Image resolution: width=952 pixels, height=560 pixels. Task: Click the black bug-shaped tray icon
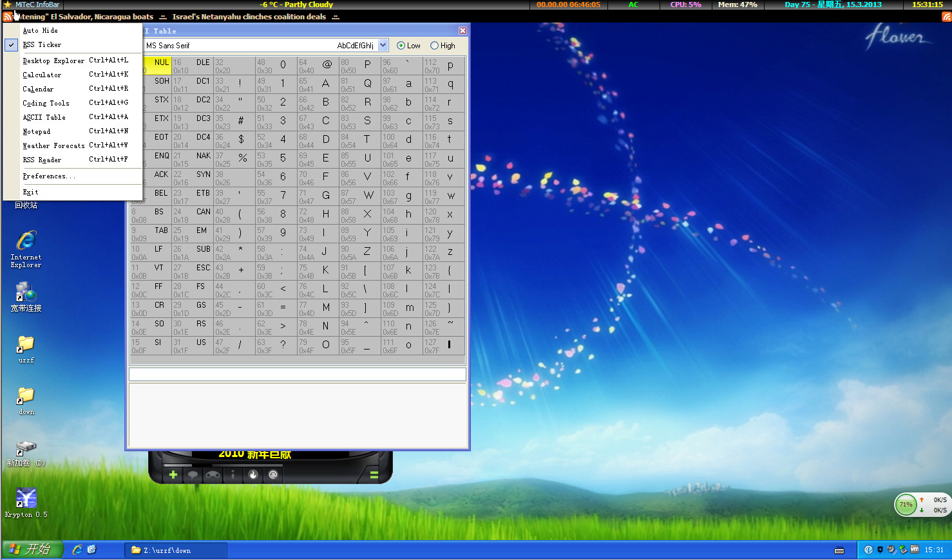[x=880, y=550]
